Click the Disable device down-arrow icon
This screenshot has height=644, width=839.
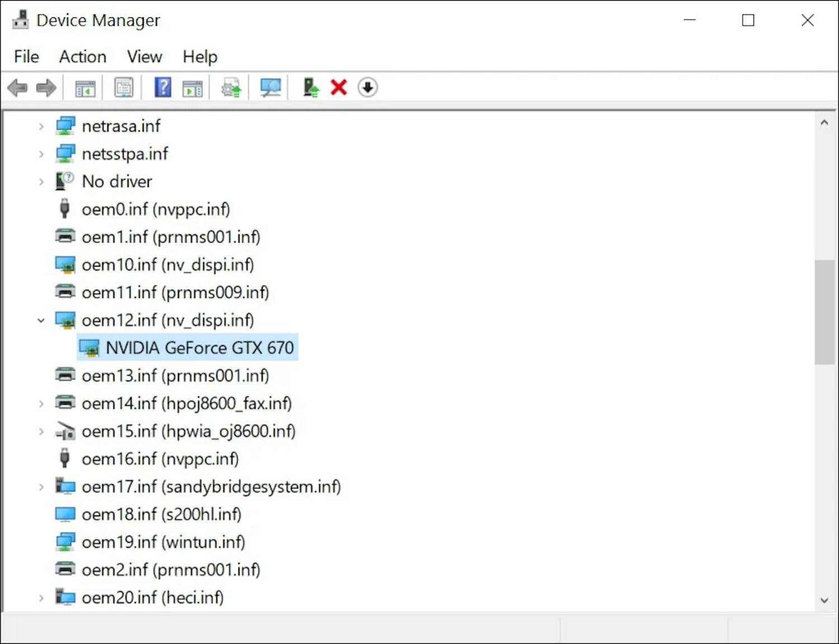367,88
